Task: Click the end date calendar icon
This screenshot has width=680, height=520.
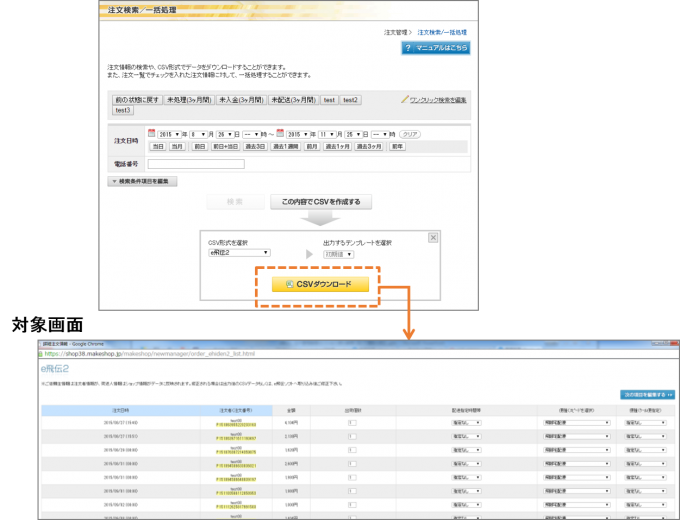Action: click(x=281, y=133)
